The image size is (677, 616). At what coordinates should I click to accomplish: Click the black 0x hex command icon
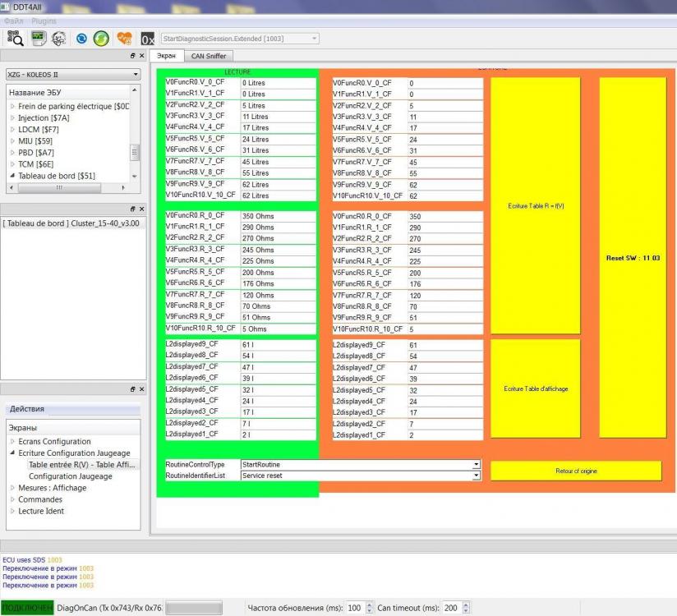point(148,39)
